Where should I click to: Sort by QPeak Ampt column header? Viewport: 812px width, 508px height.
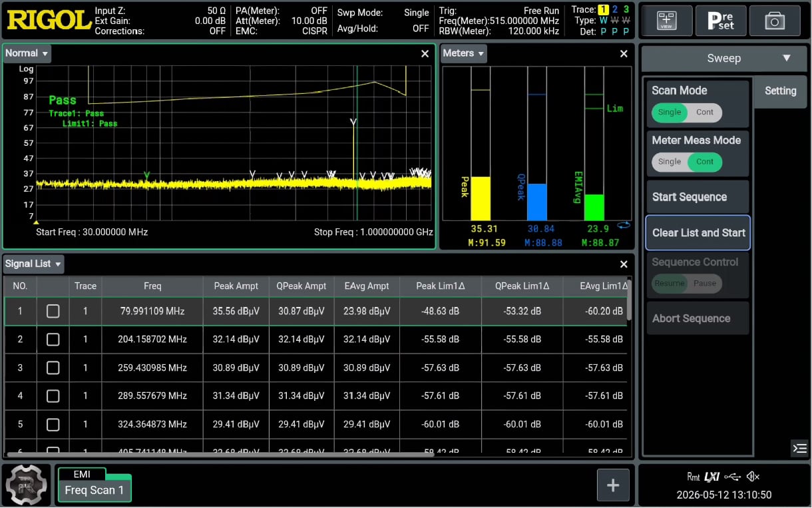click(x=302, y=286)
